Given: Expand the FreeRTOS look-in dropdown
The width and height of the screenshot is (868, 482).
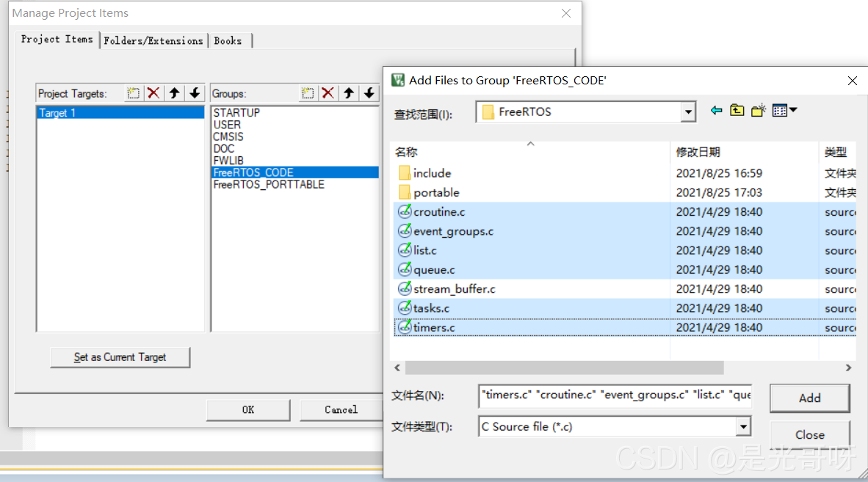Looking at the screenshot, I should pos(687,112).
